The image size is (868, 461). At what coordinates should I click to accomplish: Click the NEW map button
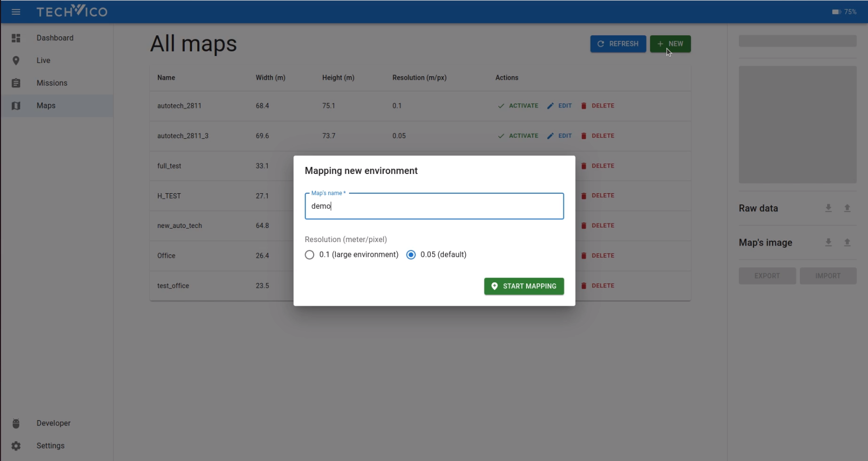[x=670, y=44]
